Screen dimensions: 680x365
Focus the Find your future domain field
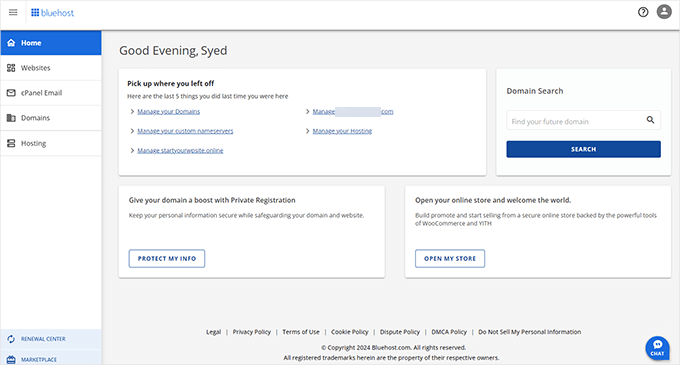coord(583,120)
